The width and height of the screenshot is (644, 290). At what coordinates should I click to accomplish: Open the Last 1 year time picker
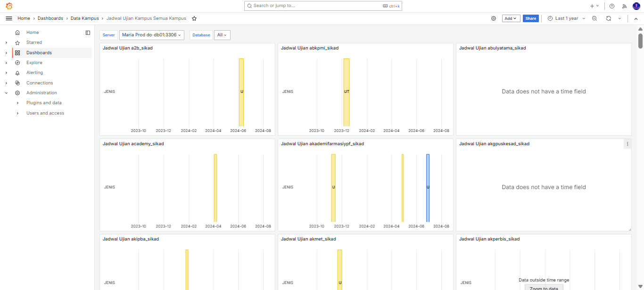tap(566, 18)
